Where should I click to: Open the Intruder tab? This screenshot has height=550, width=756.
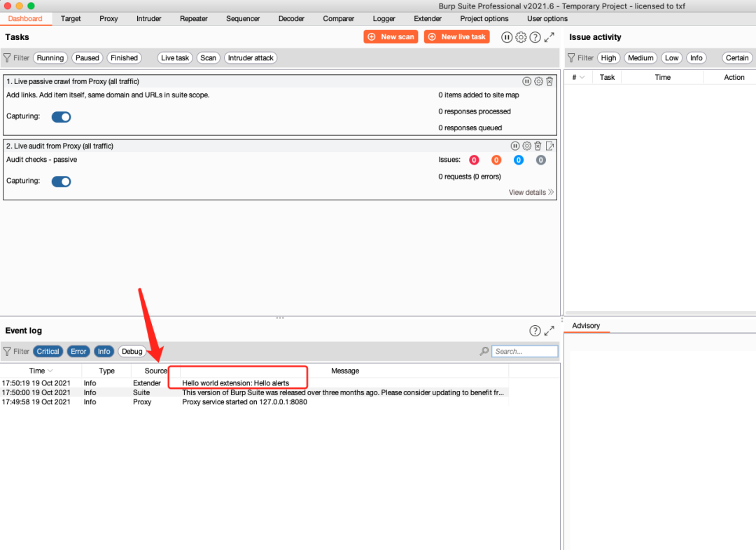tap(149, 19)
